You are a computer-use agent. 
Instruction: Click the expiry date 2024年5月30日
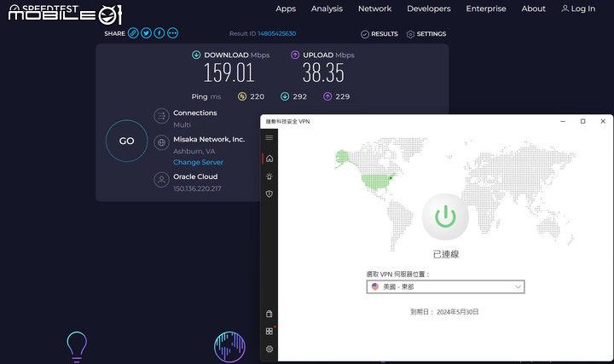[458, 312]
